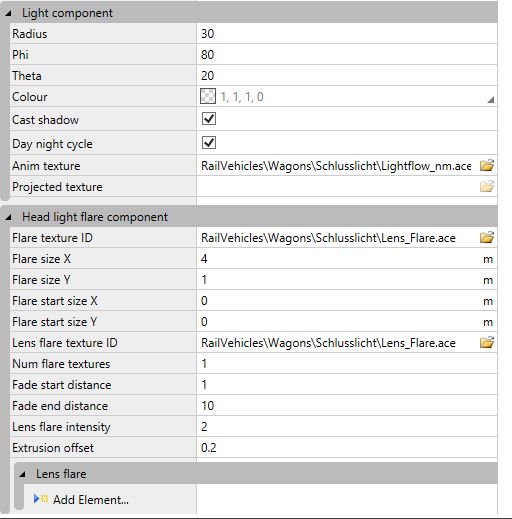This screenshot has width=512, height=519.
Task: Click the Colour swatch preview
Action: [208, 96]
